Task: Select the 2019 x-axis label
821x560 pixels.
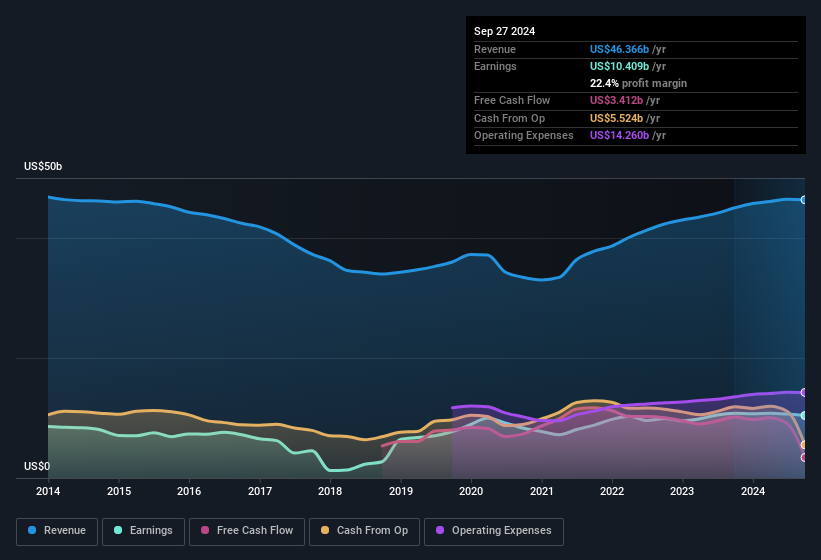Action: tap(401, 491)
